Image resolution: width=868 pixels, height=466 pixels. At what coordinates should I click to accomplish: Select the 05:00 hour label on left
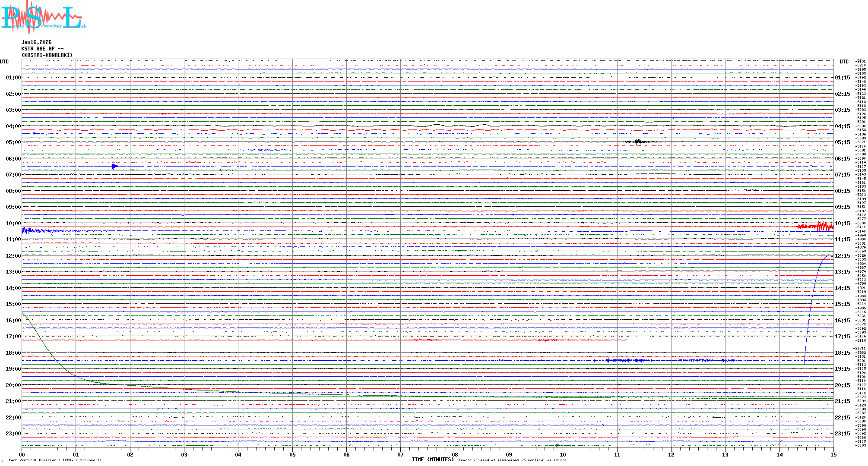[13, 142]
